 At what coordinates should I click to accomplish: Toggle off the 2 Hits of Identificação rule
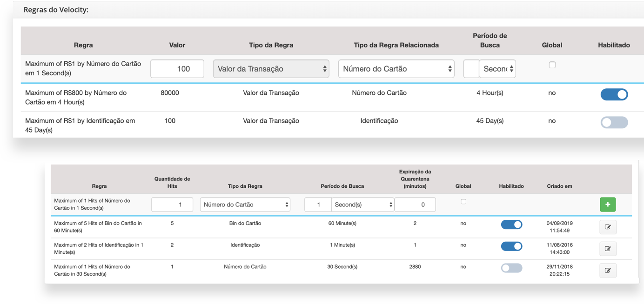tap(511, 246)
